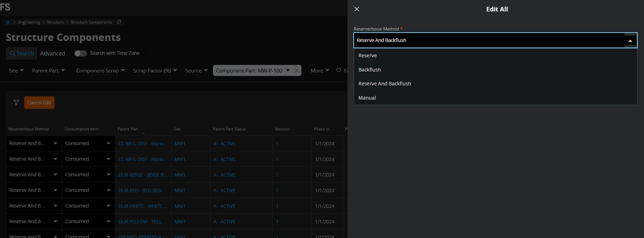Collapse the Reserve/Issue Method dropdown arrow
Viewport: 644px width, 238px height.
[630, 41]
